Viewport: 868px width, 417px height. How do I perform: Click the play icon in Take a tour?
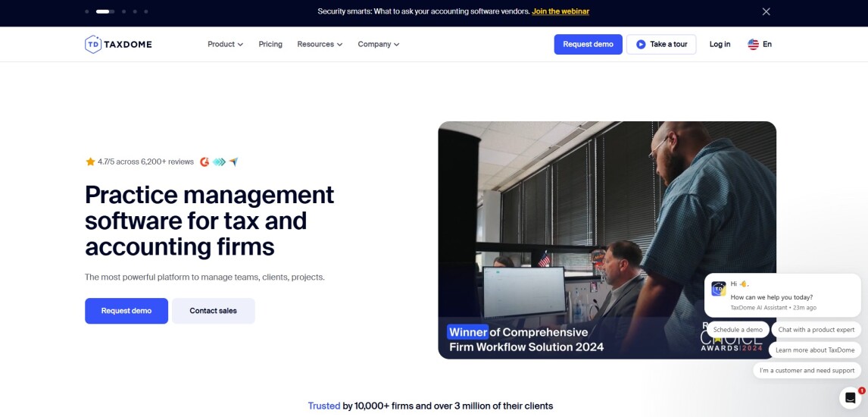pyautogui.click(x=641, y=44)
